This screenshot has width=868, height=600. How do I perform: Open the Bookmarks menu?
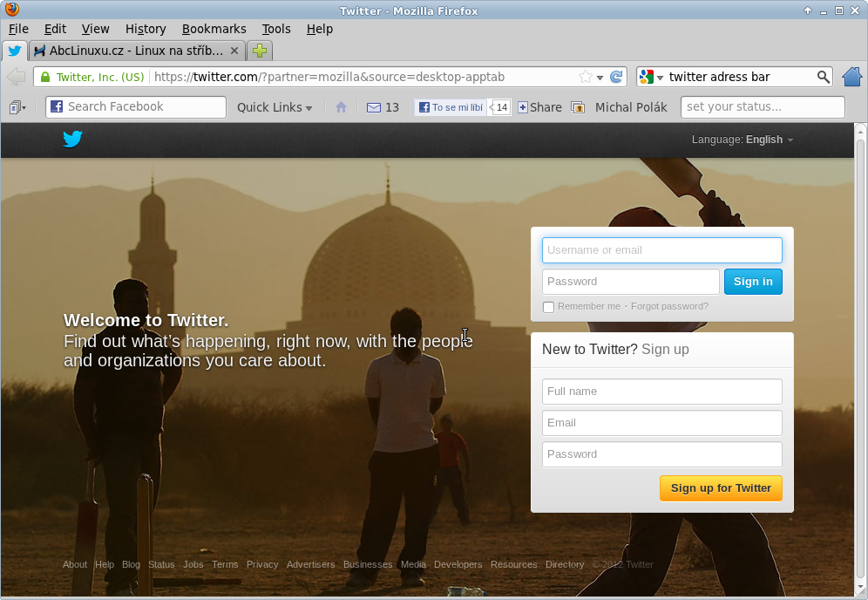(214, 29)
